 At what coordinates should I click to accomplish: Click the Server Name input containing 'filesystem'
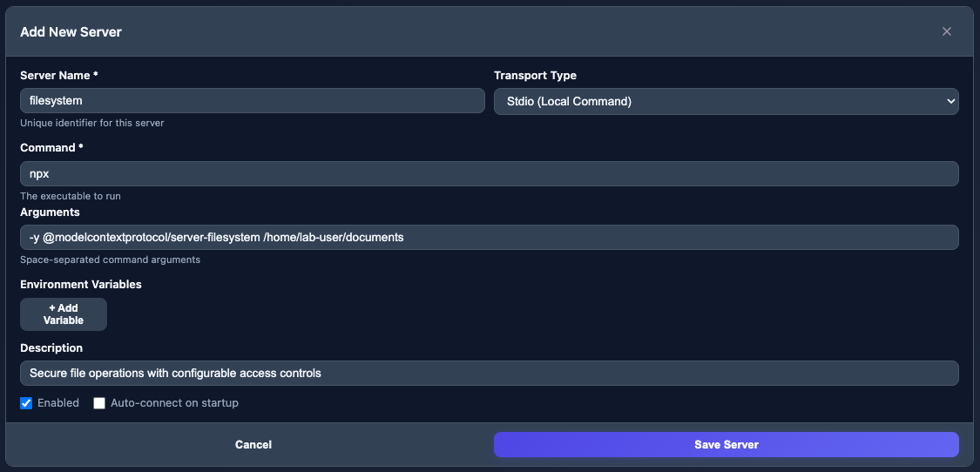pos(252,101)
